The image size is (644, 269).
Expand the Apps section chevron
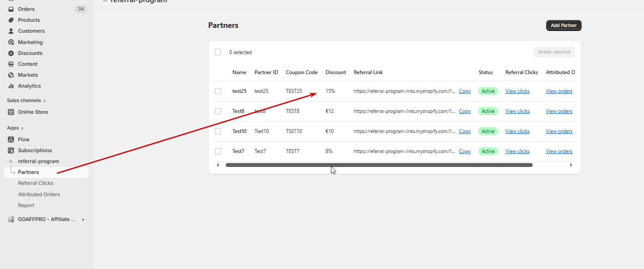(x=22, y=128)
